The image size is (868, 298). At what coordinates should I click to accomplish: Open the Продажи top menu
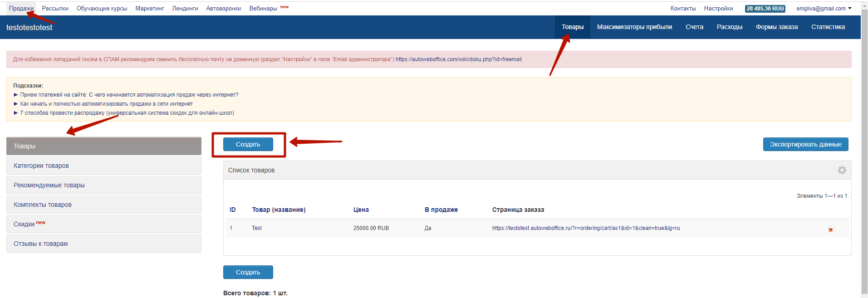[21, 9]
